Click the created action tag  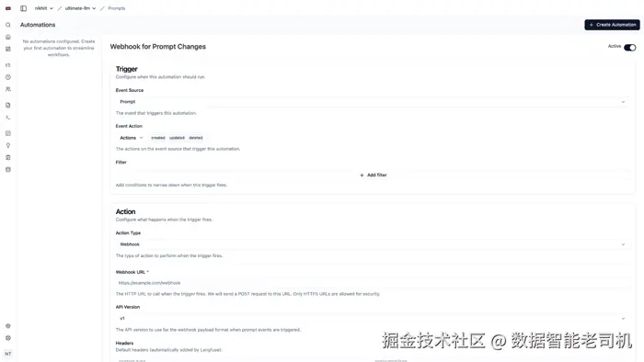[157, 138]
